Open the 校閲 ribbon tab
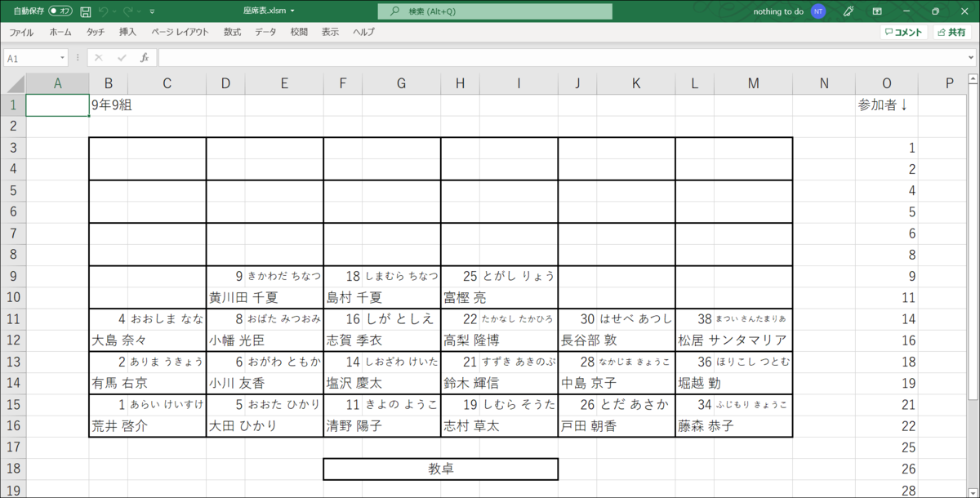Image resolution: width=980 pixels, height=498 pixels. point(299,32)
